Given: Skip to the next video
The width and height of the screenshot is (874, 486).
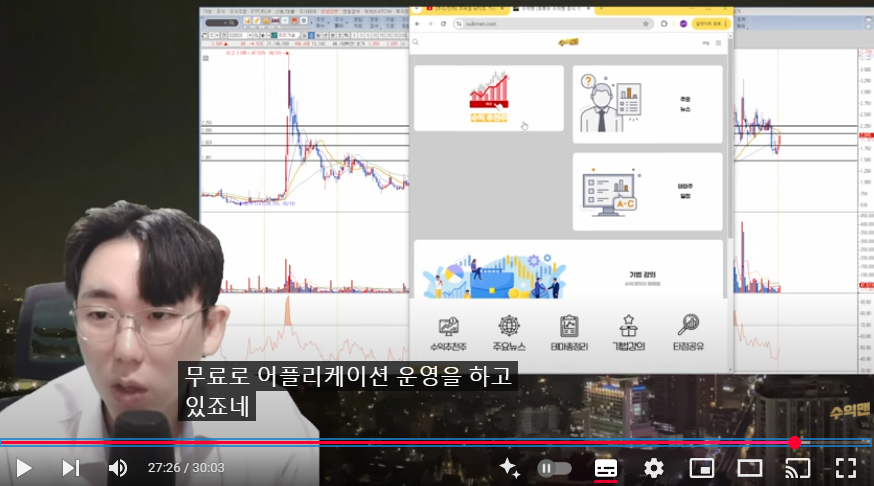Looking at the screenshot, I should (x=71, y=468).
